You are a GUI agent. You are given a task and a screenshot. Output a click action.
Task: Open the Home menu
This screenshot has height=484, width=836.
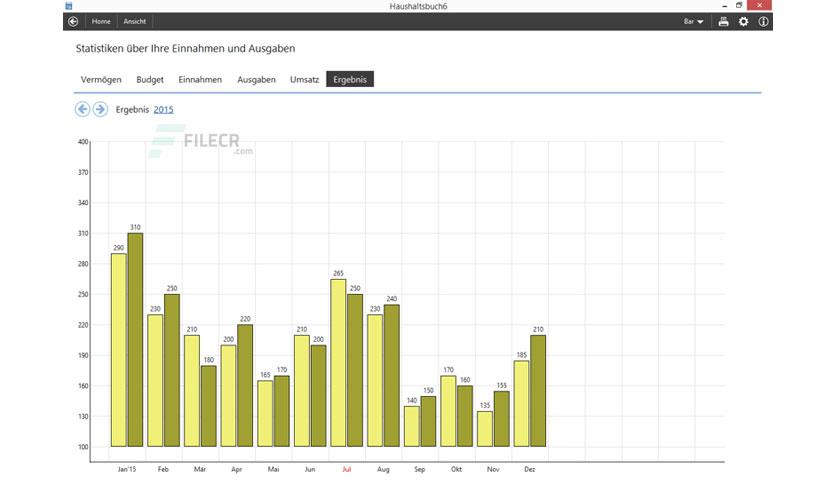point(101,21)
